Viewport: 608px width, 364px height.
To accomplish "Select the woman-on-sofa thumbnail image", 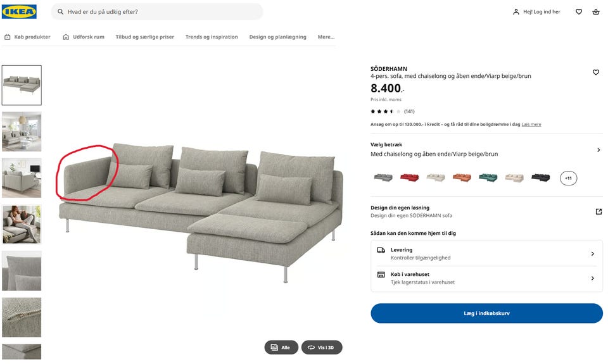I will tap(22, 225).
